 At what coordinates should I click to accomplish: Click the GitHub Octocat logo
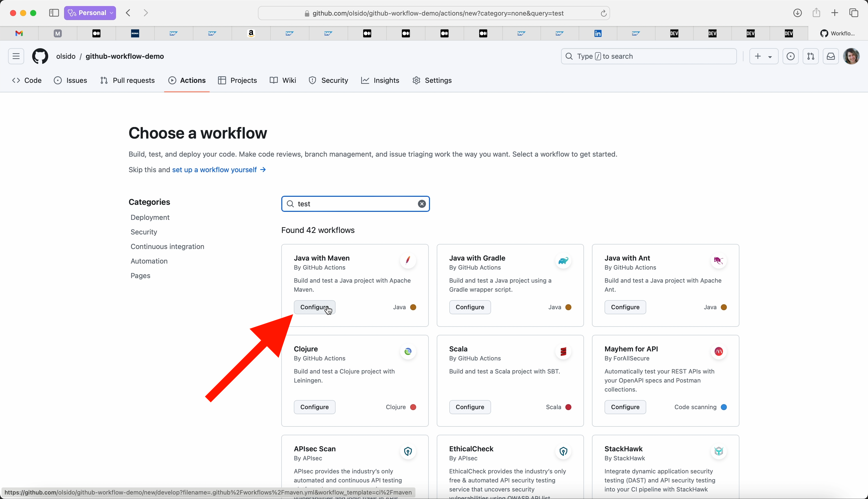click(x=40, y=56)
